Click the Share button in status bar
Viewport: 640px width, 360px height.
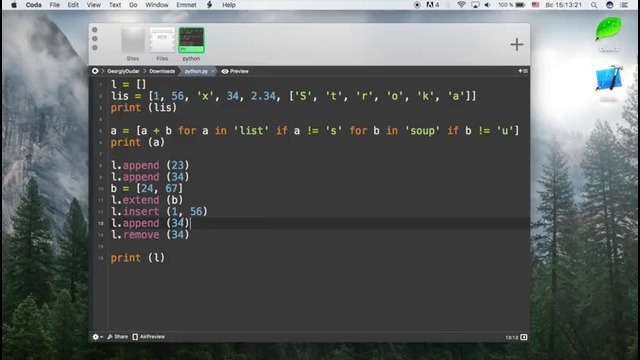(x=118, y=337)
